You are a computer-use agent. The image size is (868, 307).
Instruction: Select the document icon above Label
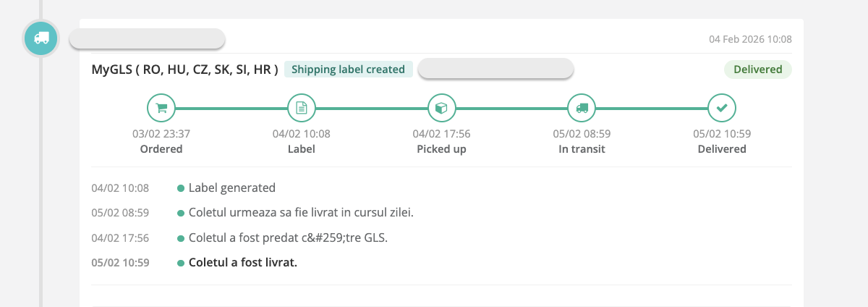pos(302,108)
